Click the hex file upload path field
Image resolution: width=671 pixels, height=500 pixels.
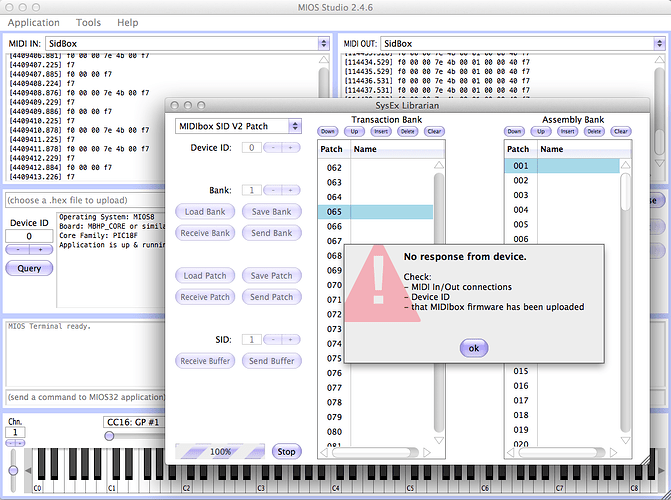pos(86,200)
